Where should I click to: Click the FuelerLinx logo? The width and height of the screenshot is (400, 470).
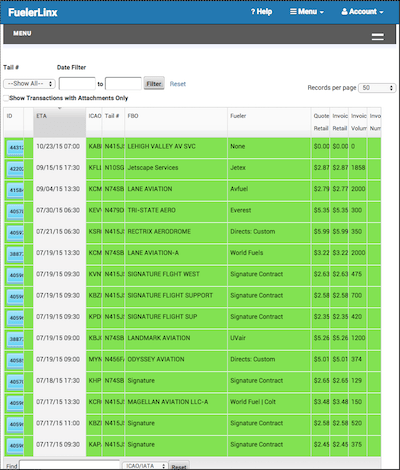(33, 12)
